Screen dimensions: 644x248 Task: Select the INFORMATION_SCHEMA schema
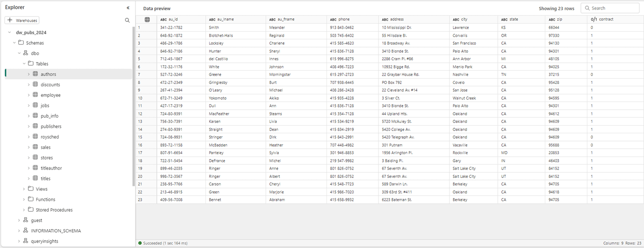point(56,231)
